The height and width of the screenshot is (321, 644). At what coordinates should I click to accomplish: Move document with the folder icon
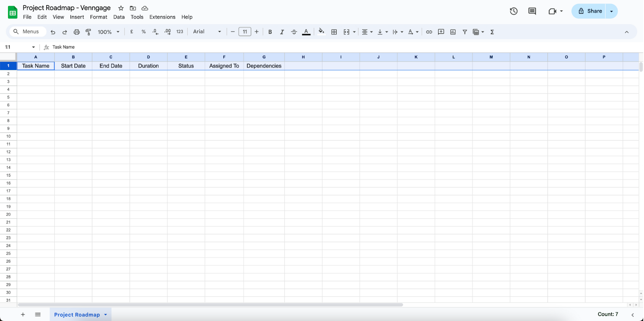tap(133, 8)
